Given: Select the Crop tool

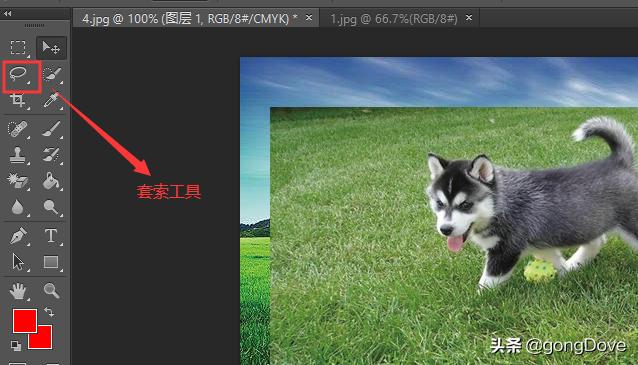Looking at the screenshot, I should (x=17, y=100).
